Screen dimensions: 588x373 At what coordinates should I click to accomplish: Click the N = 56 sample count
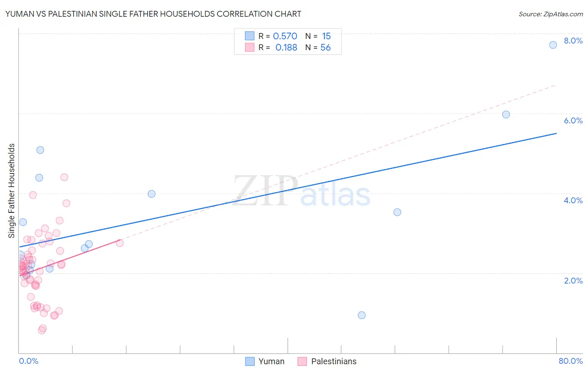click(318, 47)
